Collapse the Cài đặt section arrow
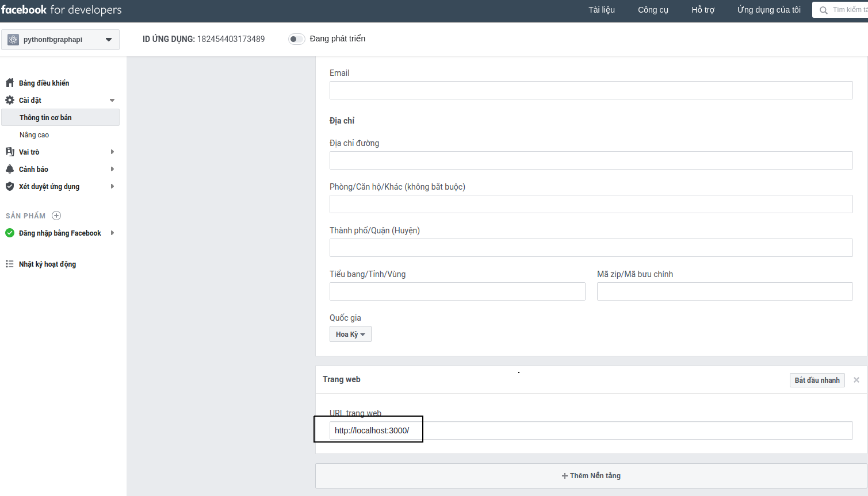The height and width of the screenshot is (496, 868). pos(112,100)
